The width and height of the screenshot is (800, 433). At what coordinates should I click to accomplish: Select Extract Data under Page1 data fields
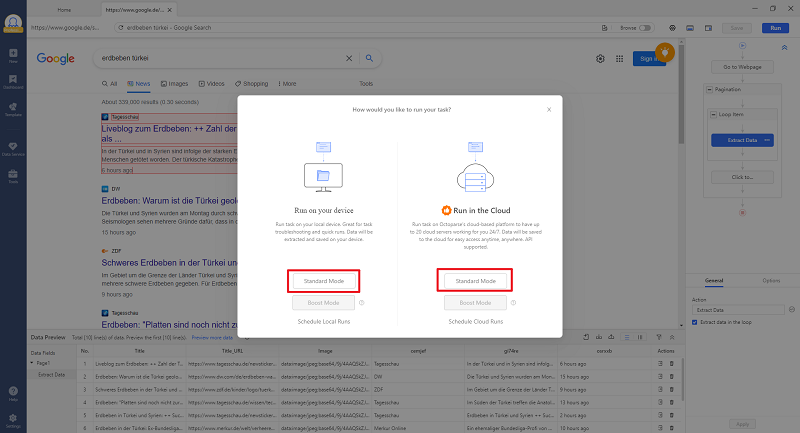[x=52, y=375]
